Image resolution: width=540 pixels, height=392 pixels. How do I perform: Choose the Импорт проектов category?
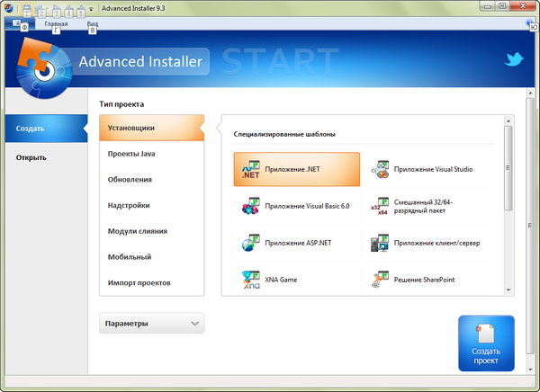tap(139, 282)
